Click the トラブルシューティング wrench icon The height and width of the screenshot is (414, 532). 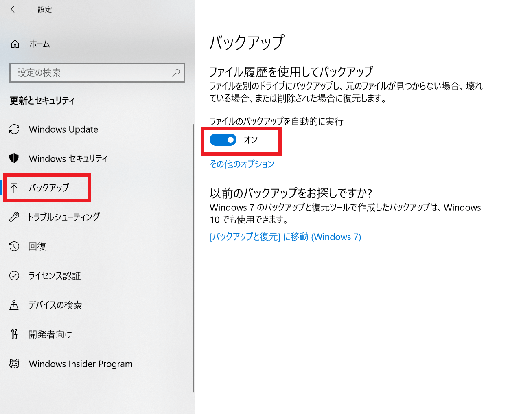[x=14, y=217]
